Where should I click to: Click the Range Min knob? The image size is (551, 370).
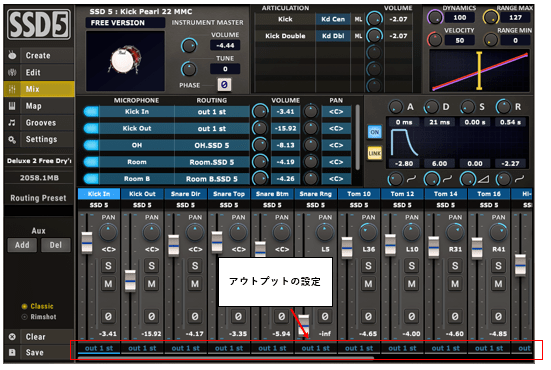point(491,40)
